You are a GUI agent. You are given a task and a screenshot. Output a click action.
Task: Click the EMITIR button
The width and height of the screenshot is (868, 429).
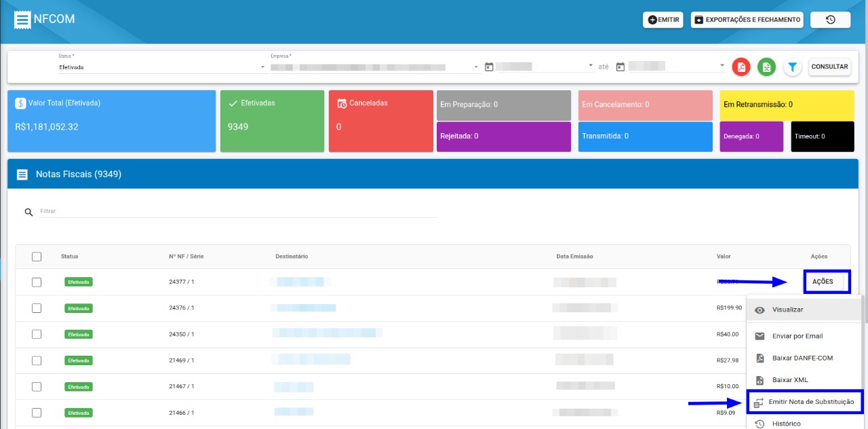[x=663, y=20]
